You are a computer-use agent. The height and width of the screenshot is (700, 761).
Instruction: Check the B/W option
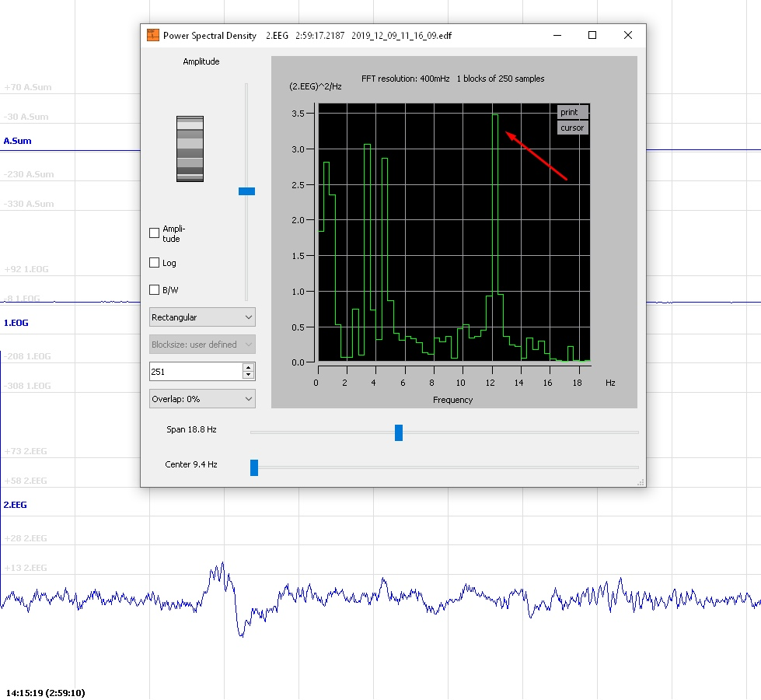[155, 290]
